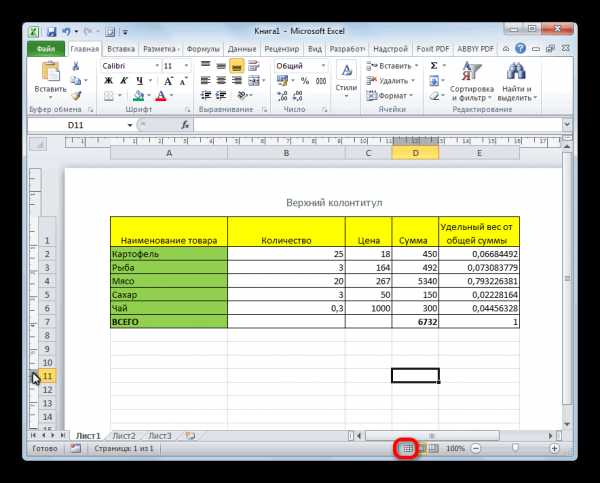Open the Сортировка и фильтр dropdown
Viewport: 600px width, 483px height.
tap(472, 83)
